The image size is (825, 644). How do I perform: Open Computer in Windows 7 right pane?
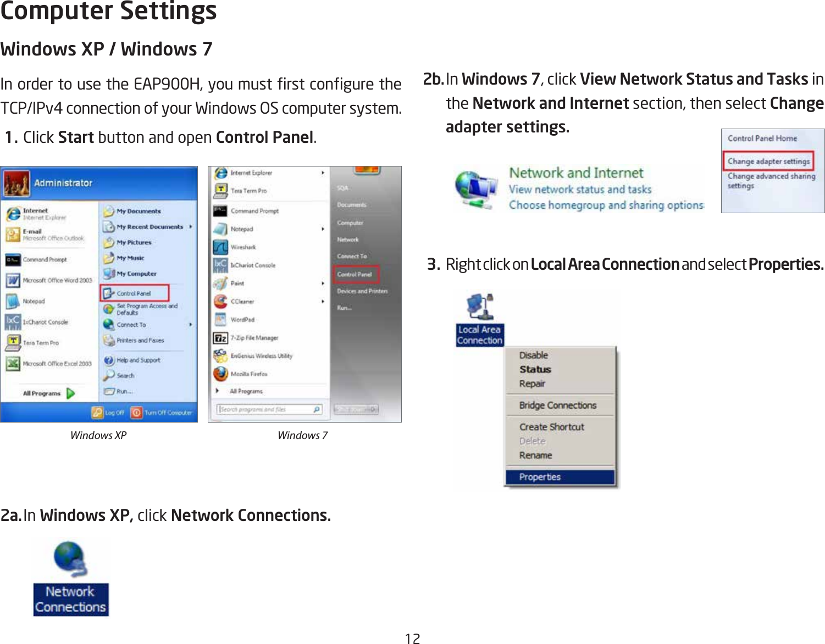tap(350, 223)
